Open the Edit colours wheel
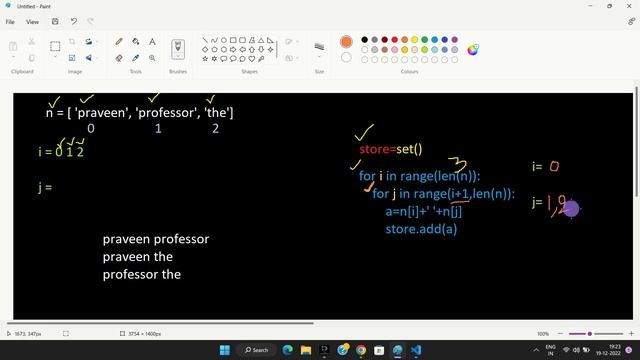This screenshot has height=360, width=640. (x=473, y=49)
